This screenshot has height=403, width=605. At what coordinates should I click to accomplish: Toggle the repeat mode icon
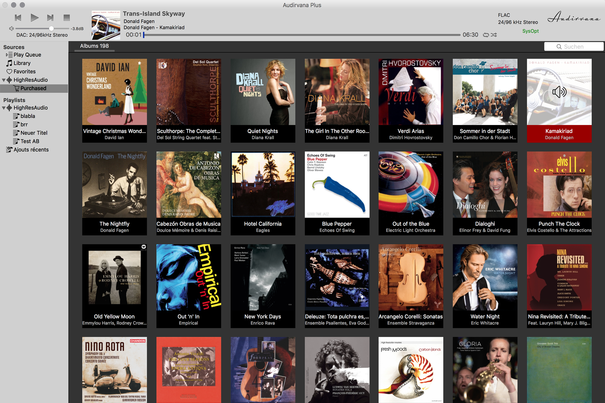(x=486, y=35)
